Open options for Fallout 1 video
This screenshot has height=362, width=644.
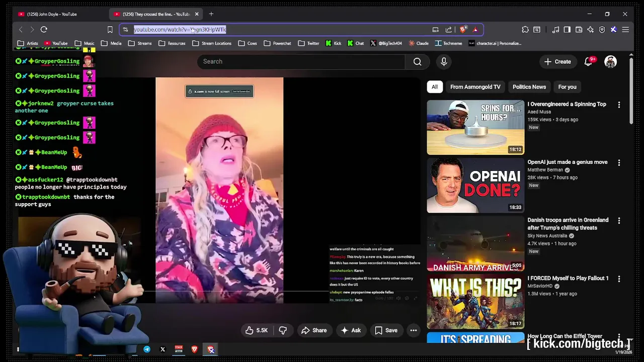pos(619,279)
